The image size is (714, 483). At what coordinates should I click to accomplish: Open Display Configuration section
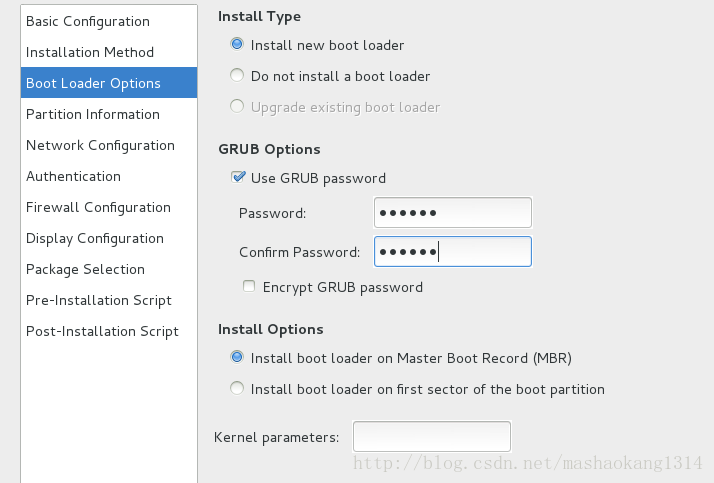[x=109, y=238]
